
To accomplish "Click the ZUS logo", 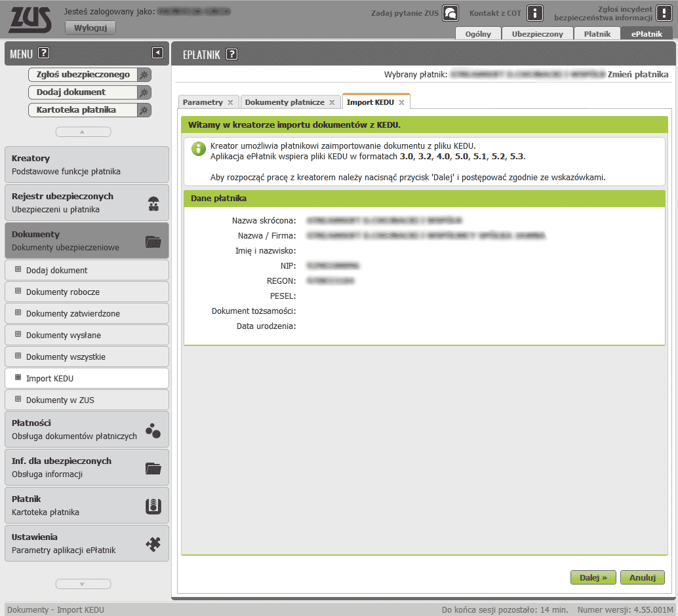I will pos(30,18).
